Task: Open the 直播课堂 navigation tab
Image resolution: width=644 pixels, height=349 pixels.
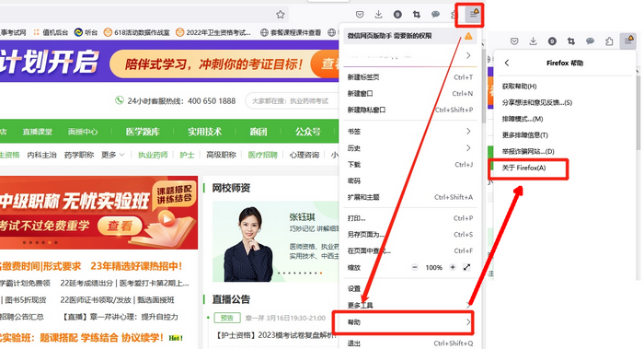Action: pyautogui.click(x=38, y=132)
